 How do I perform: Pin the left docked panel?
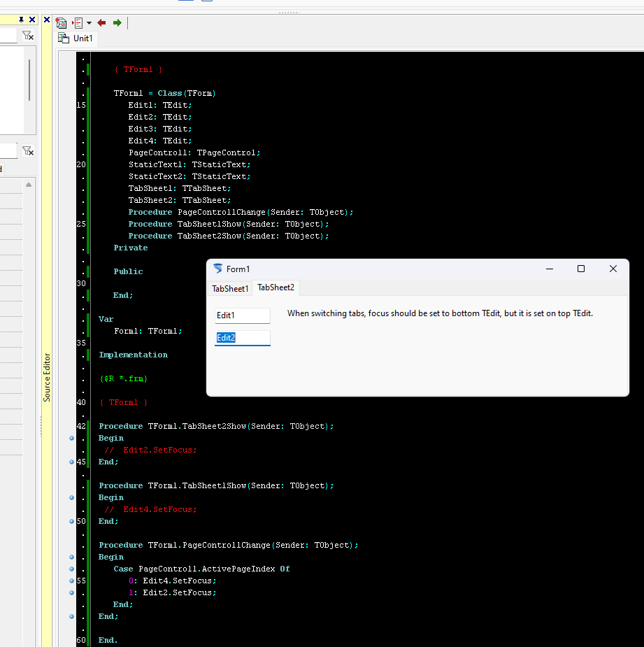(x=21, y=20)
